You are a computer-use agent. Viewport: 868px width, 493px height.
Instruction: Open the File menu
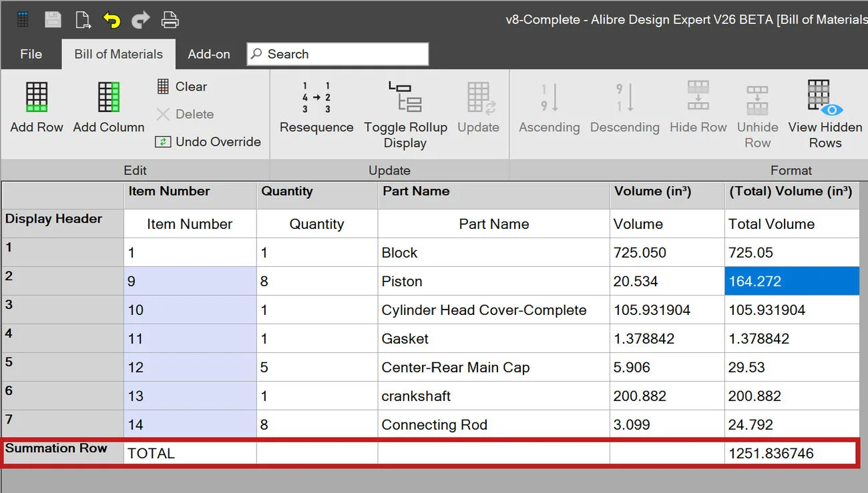click(x=31, y=54)
